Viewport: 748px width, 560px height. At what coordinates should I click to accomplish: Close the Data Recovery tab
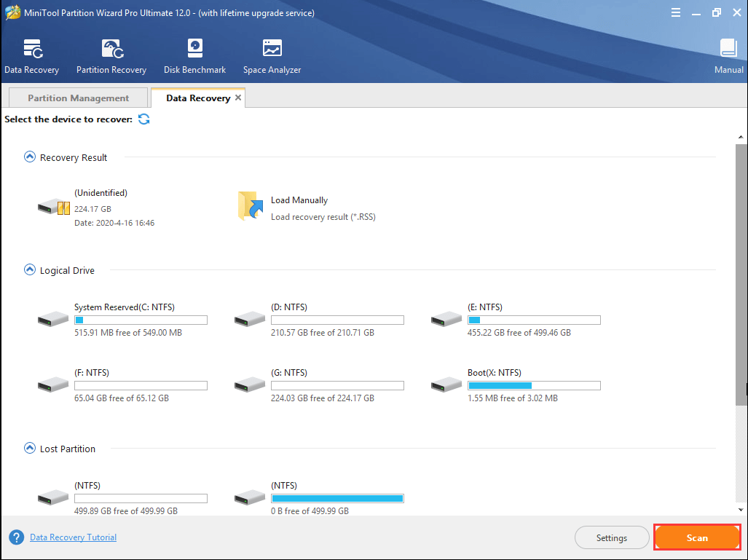pos(238,98)
